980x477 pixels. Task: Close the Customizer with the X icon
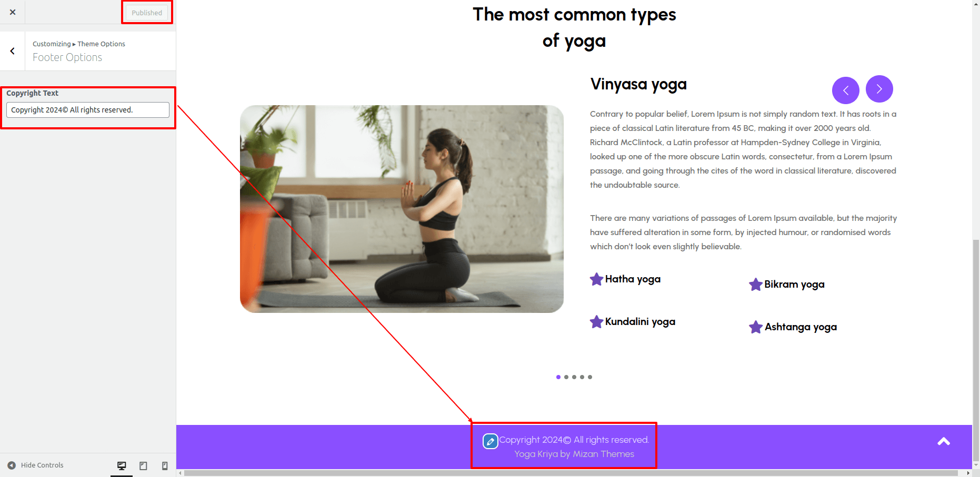pos(13,12)
